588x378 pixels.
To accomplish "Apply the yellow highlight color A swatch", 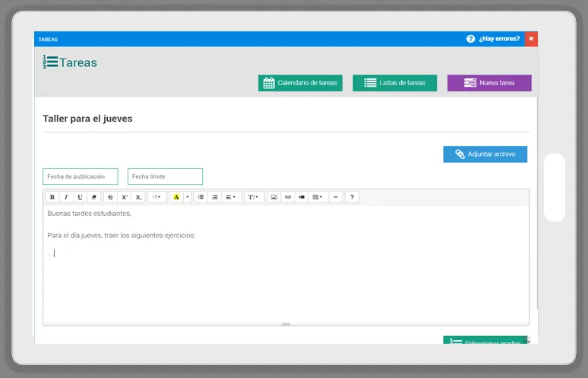I will click(x=176, y=197).
